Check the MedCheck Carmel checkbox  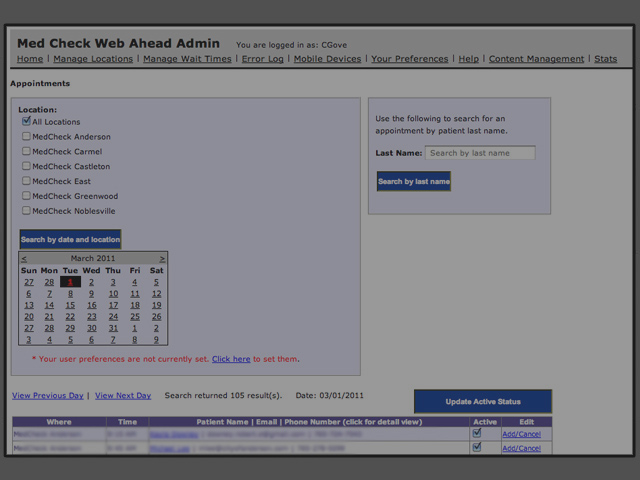[26, 151]
